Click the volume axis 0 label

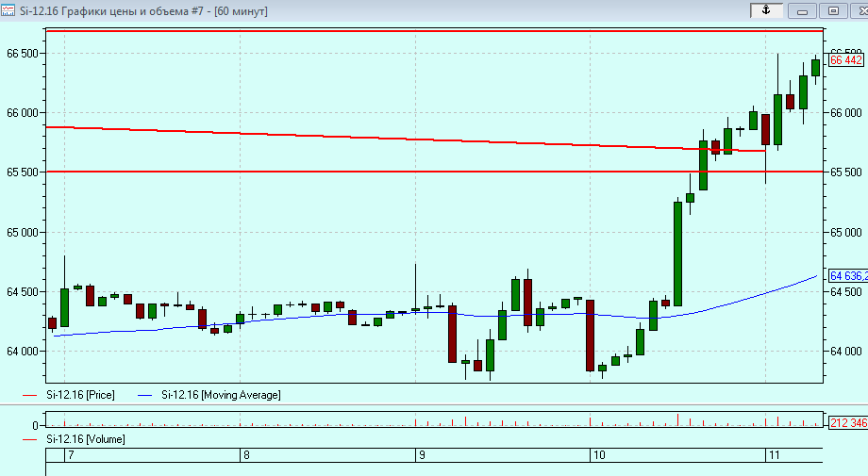pyautogui.click(x=36, y=426)
